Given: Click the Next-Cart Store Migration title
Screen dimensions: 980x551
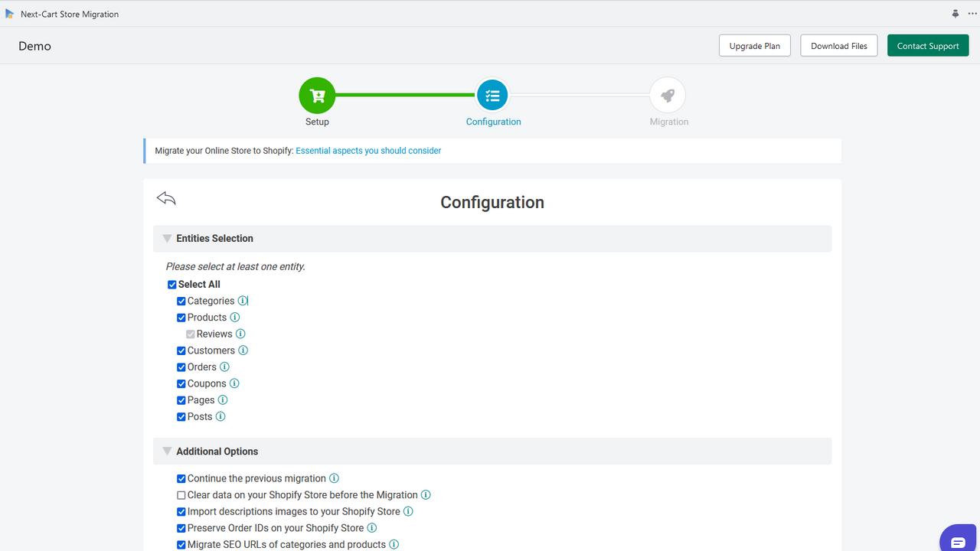Looking at the screenshot, I should pyautogui.click(x=69, y=14).
